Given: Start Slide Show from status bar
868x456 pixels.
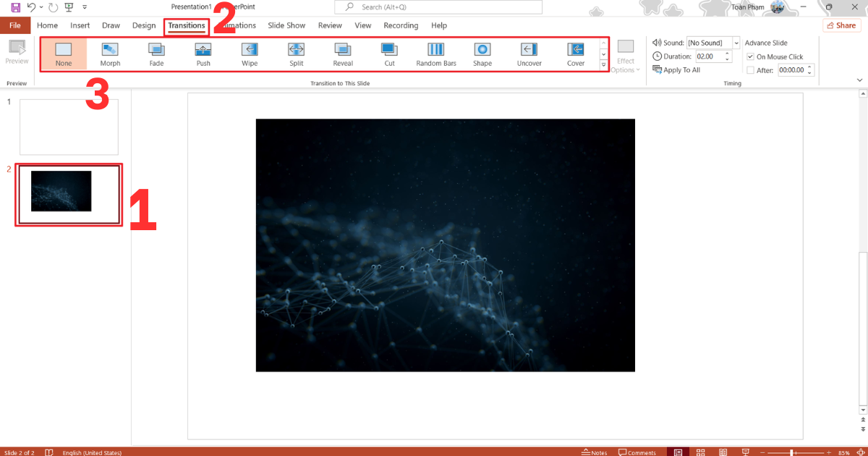Looking at the screenshot, I should (745, 452).
